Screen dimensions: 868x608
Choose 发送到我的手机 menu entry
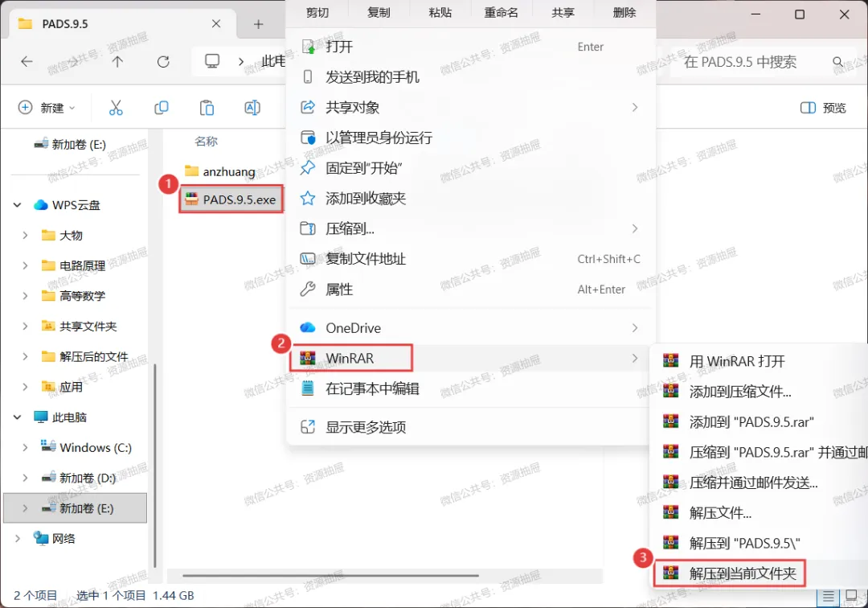click(x=470, y=77)
